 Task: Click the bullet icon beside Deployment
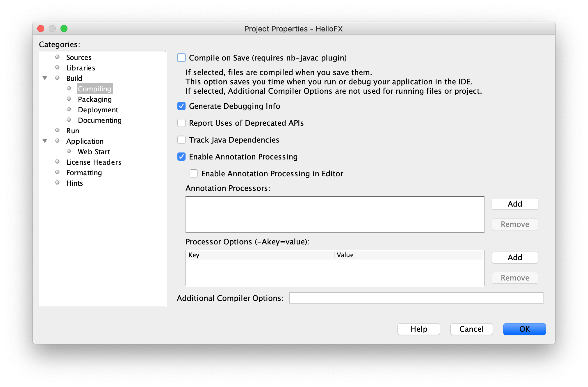69,109
